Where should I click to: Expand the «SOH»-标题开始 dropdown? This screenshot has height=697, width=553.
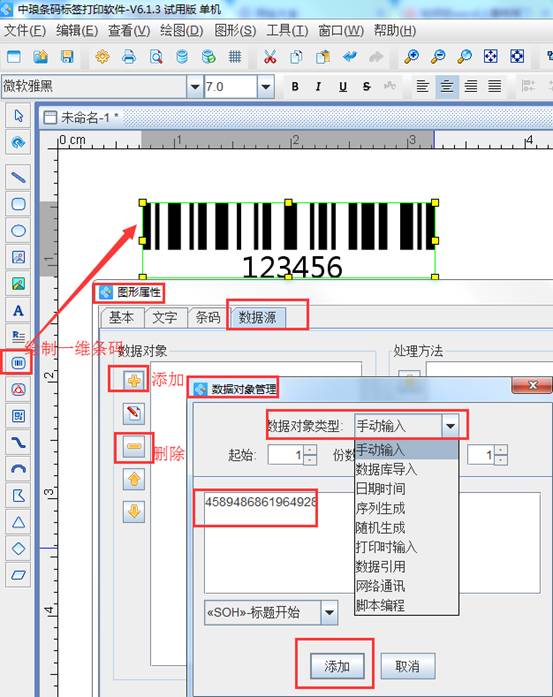(329, 613)
